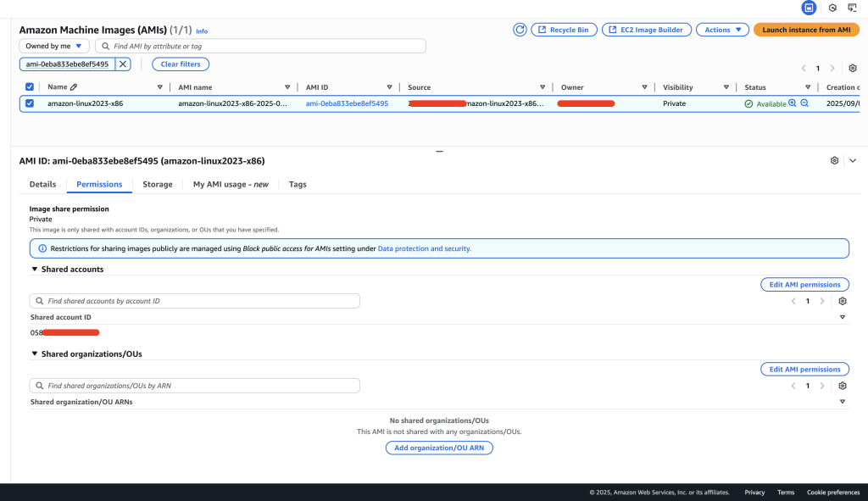Remove the ami-0eba833ebe8ef5495 filter chip
Image resolution: width=868 pixels, height=501 pixels.
[123, 64]
